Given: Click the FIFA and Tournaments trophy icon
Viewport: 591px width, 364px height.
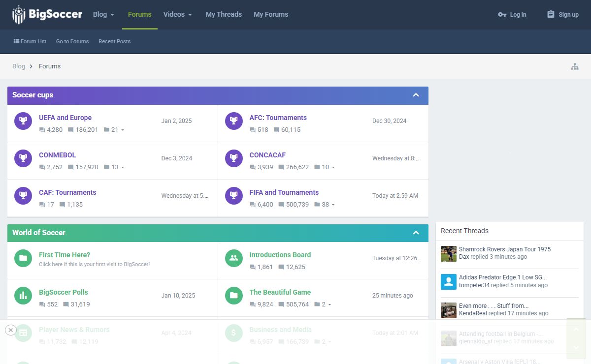Looking at the screenshot, I should tap(234, 195).
